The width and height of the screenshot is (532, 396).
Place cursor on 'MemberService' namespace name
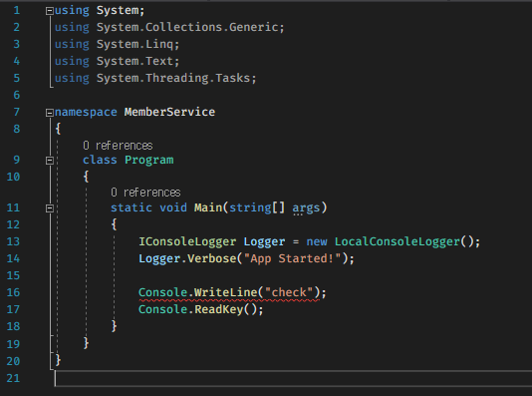(169, 112)
